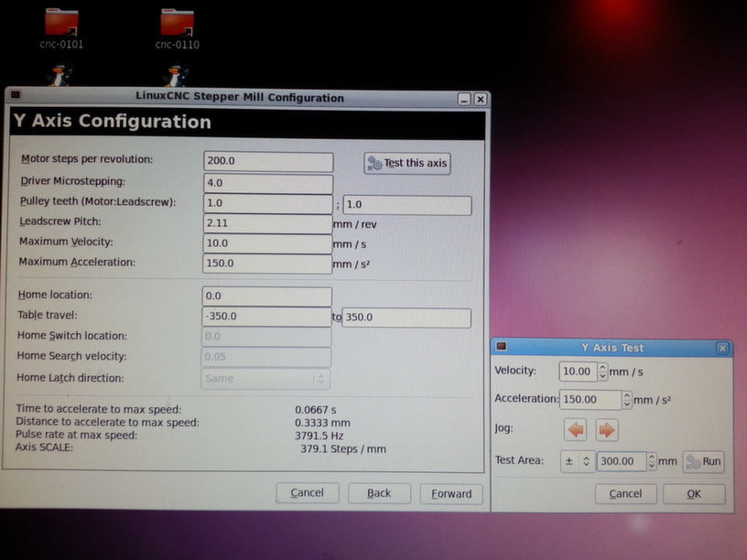Screen dimensions: 747x560
Task: Go Forward in the configuration wizard
Action: 451,494
